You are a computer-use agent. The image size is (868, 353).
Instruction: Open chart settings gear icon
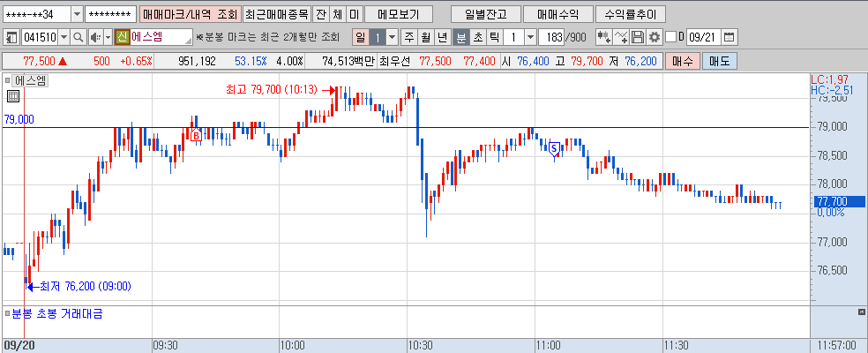point(655,37)
